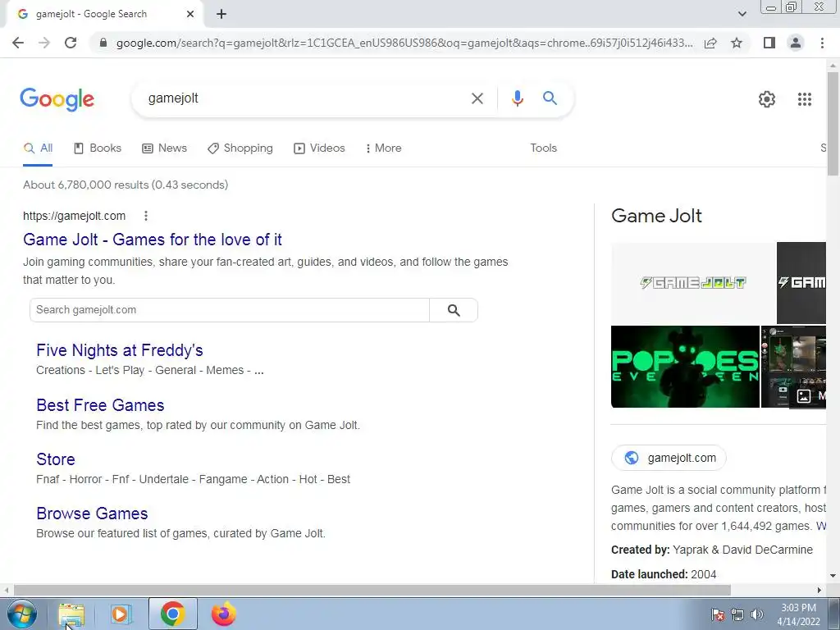Switch to the Videos tab

tap(319, 148)
